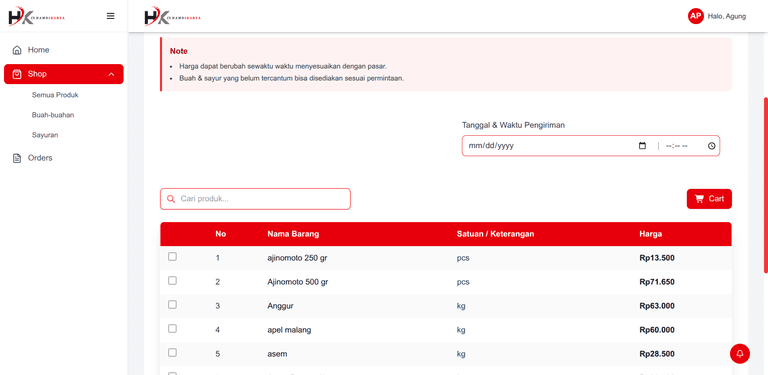The width and height of the screenshot is (768, 375).
Task: Click the header logo beside the sidebar
Action: (x=172, y=16)
